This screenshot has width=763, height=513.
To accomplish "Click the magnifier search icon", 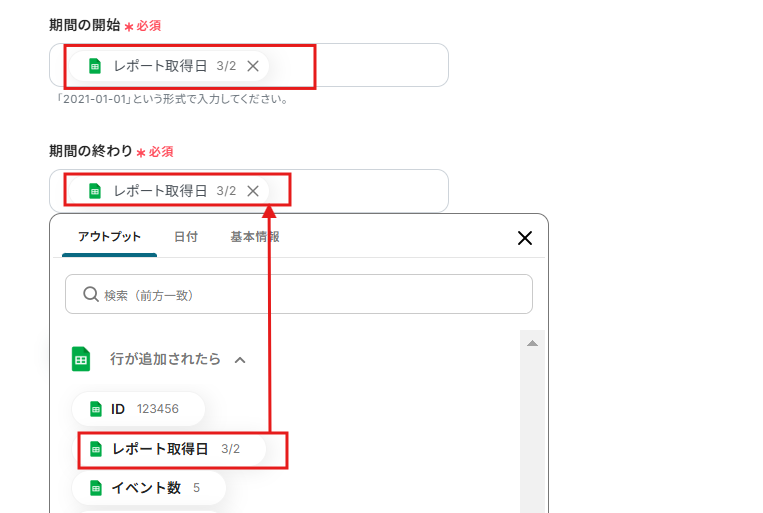I will pos(91,294).
